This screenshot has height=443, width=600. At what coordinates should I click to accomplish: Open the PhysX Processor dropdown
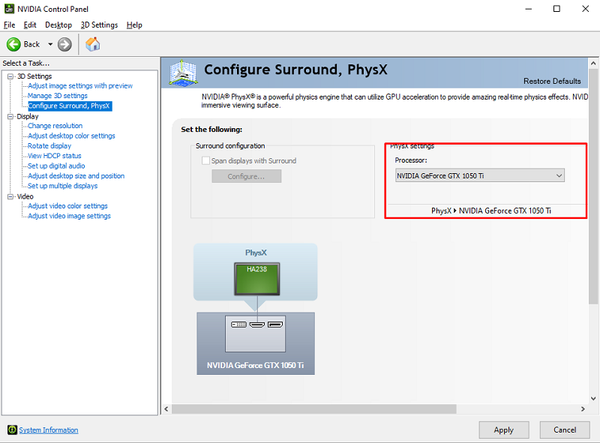coord(480,176)
